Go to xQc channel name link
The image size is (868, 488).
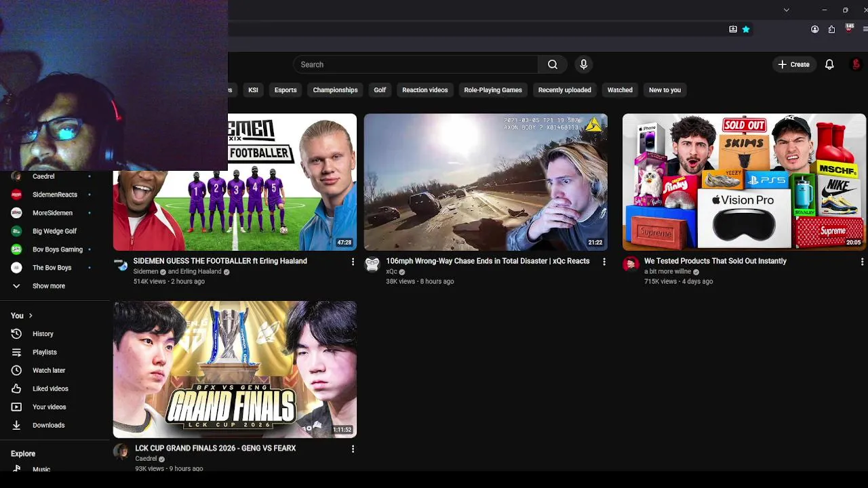[391, 272]
